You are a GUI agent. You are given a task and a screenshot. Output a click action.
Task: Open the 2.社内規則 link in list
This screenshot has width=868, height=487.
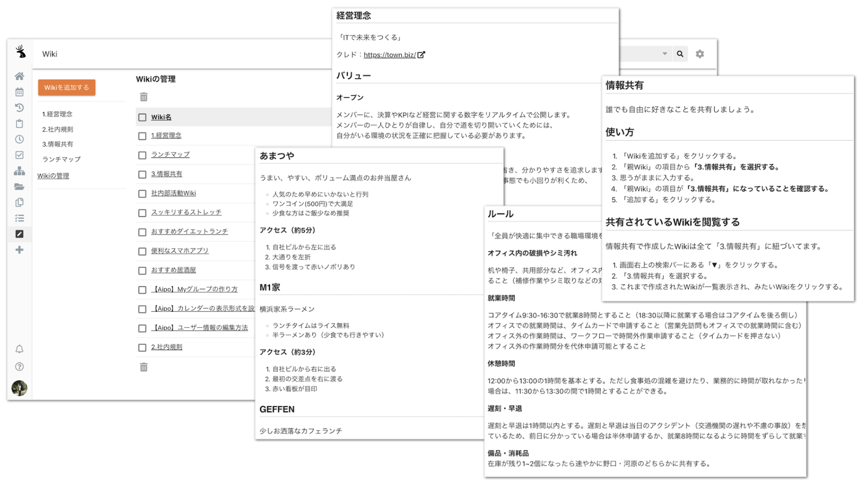coord(167,347)
